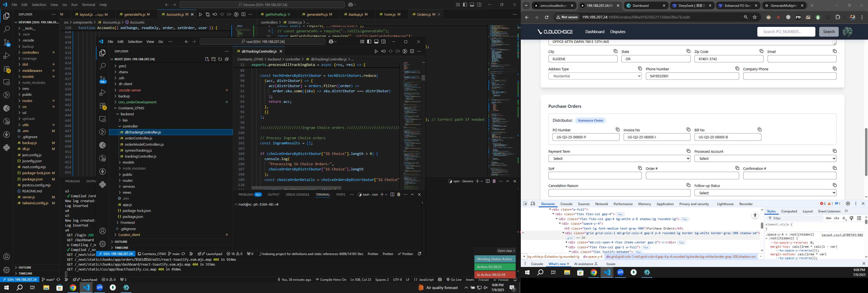This screenshot has height=293, width=868.
Task: Open Chrome Extensions puzzle icon
Action: pyautogui.click(x=838, y=17)
